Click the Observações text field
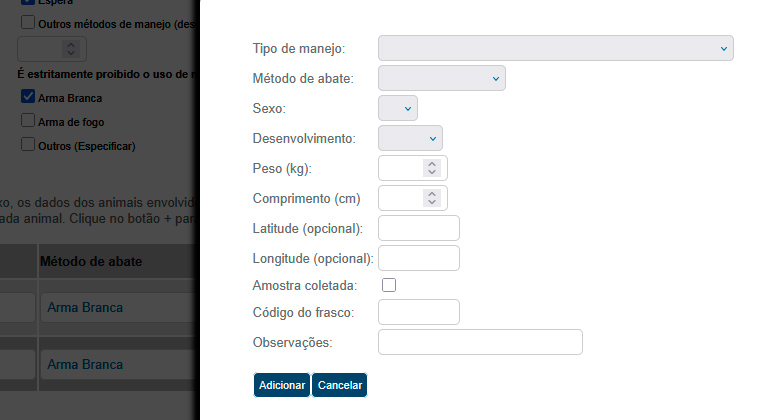Image resolution: width=770 pixels, height=420 pixels. 480,343
